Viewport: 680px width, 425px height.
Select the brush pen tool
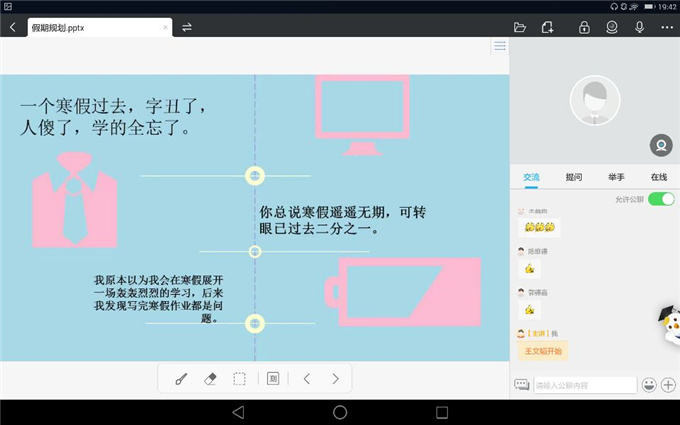pyautogui.click(x=181, y=379)
